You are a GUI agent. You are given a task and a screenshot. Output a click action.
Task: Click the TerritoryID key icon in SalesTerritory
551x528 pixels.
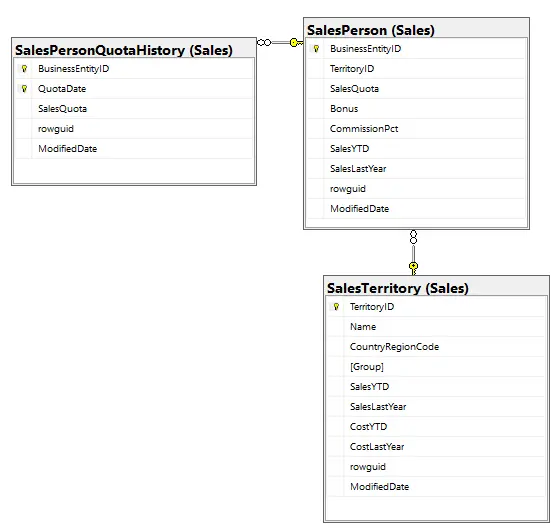pos(336,307)
